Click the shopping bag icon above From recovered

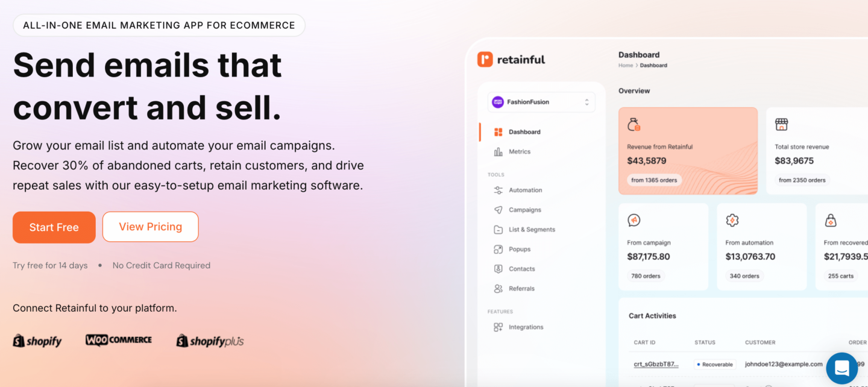[831, 220]
